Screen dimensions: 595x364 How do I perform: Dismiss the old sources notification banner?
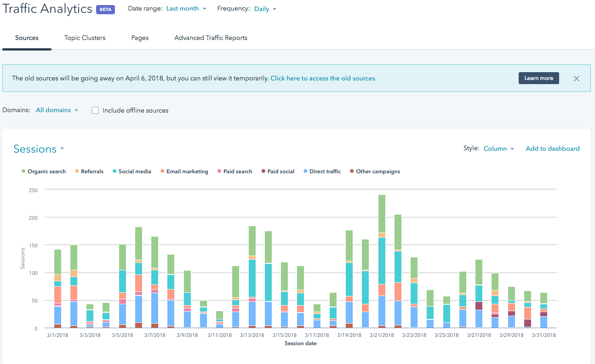point(576,79)
